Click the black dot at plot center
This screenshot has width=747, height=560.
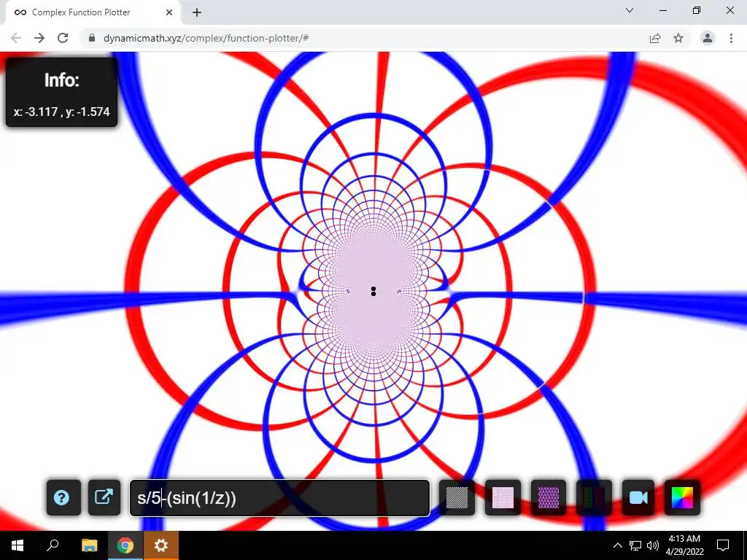coord(373,292)
